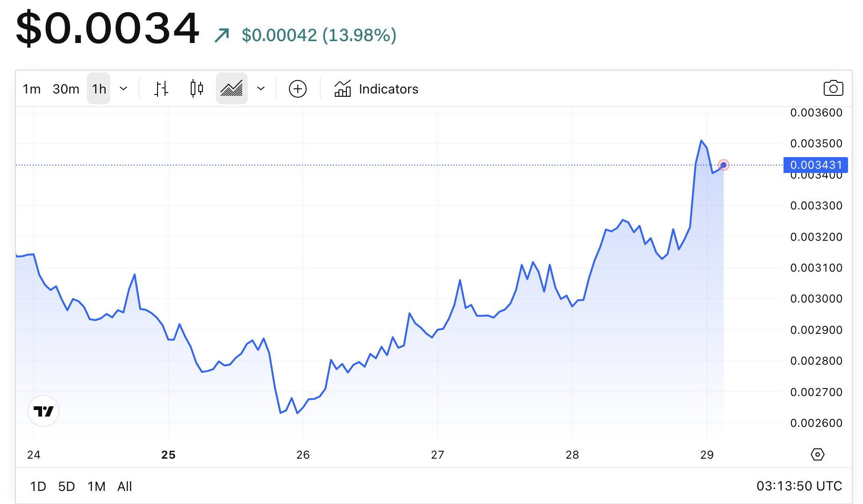This screenshot has height=504, width=863.
Task: Click the compare or add symbol icon
Action: pos(298,88)
